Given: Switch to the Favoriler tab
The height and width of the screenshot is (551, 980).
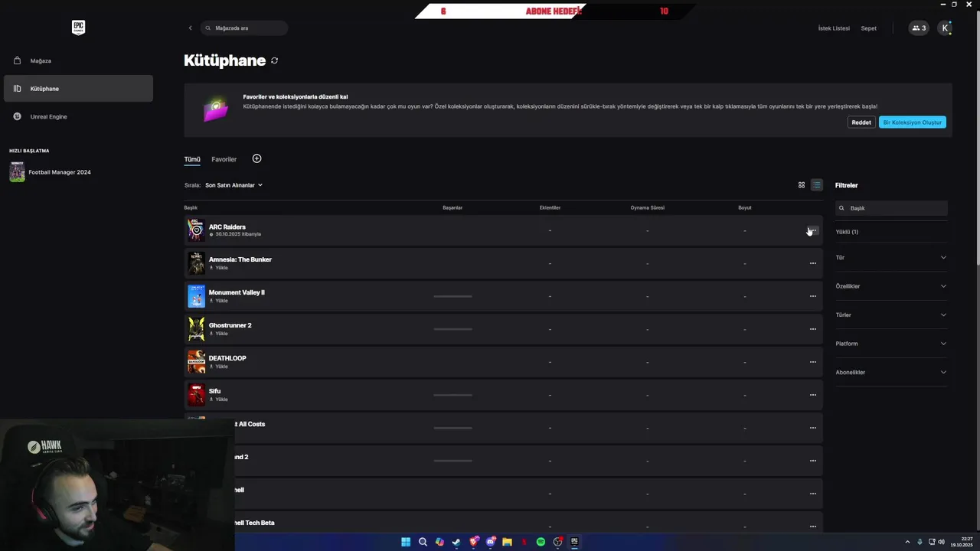Looking at the screenshot, I should [x=224, y=159].
